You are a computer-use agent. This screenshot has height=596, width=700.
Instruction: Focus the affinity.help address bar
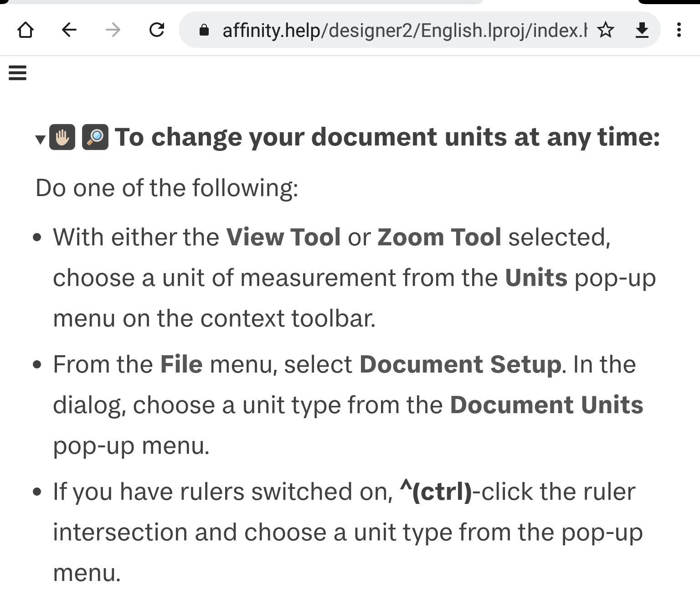(x=404, y=30)
